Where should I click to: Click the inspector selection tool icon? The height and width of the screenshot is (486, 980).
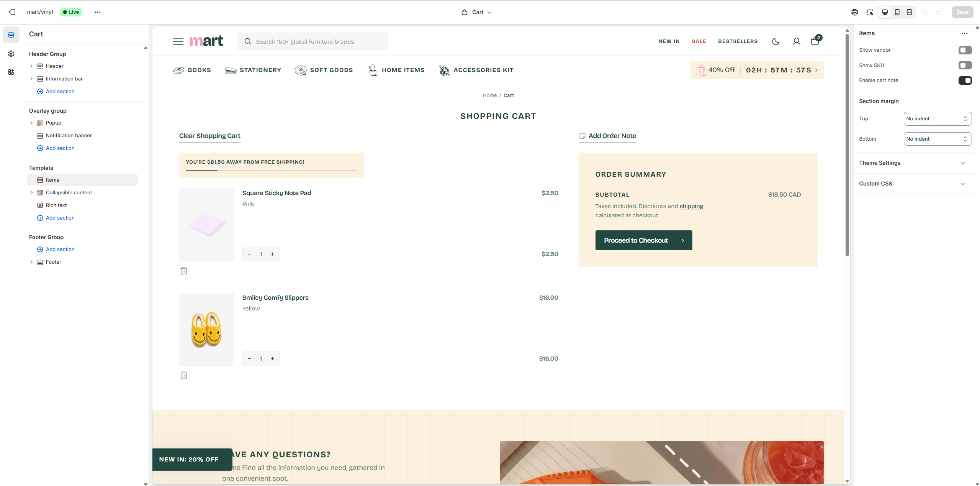click(x=870, y=12)
